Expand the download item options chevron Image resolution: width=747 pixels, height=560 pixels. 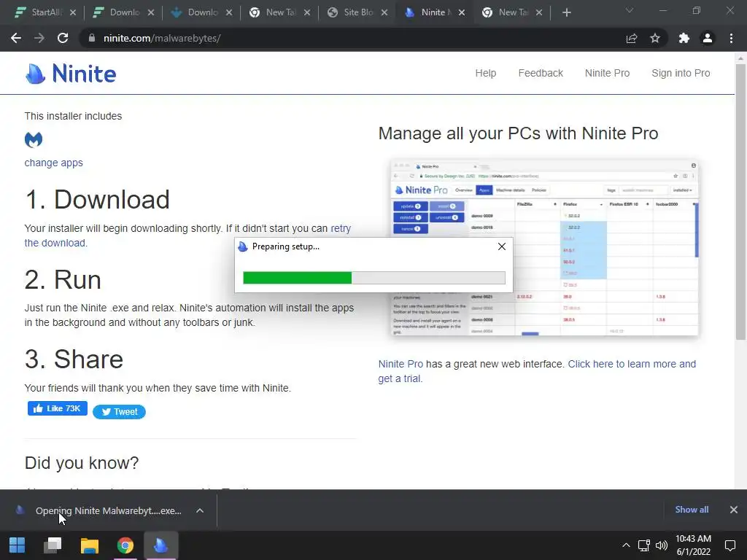200,510
